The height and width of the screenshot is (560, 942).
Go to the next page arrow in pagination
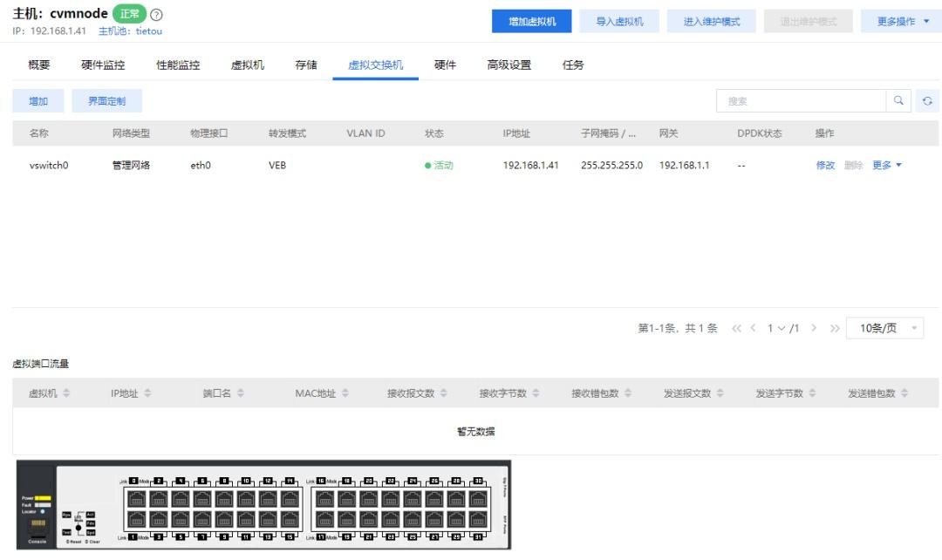tap(814, 328)
